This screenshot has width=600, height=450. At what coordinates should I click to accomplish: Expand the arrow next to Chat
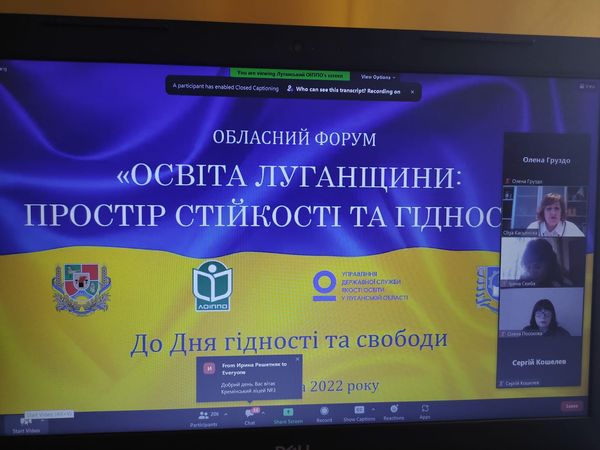(x=263, y=413)
